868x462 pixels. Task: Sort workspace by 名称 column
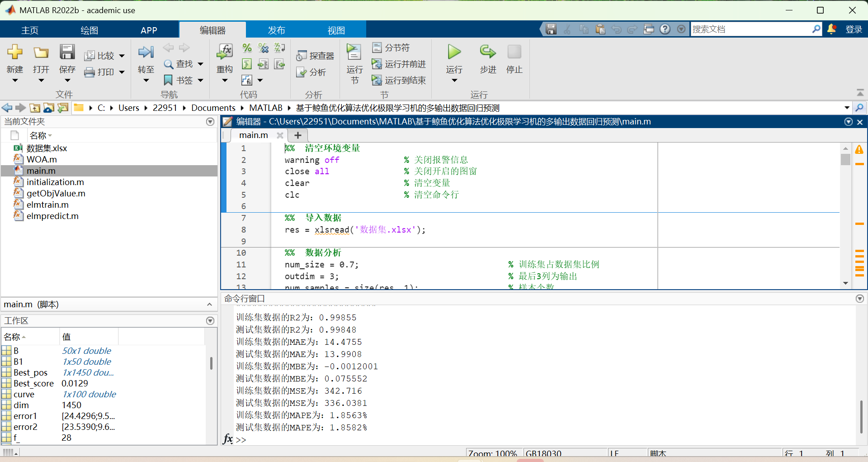pos(30,337)
